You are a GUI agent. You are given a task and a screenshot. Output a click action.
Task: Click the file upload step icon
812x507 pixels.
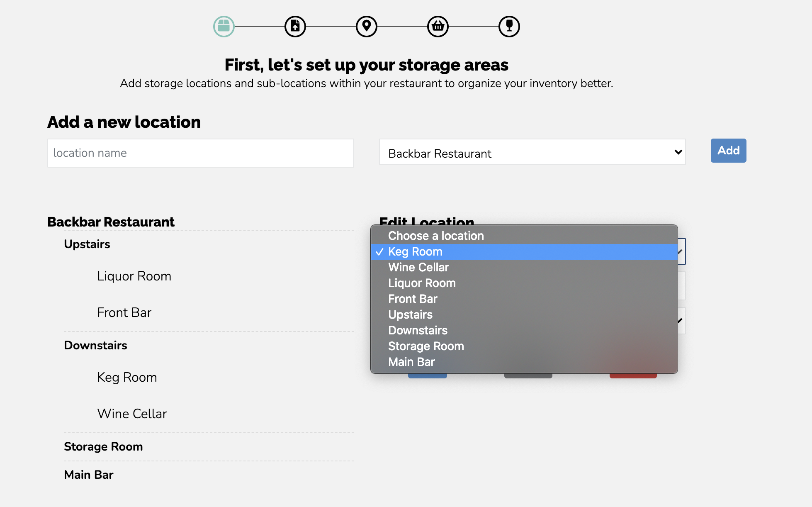(295, 27)
